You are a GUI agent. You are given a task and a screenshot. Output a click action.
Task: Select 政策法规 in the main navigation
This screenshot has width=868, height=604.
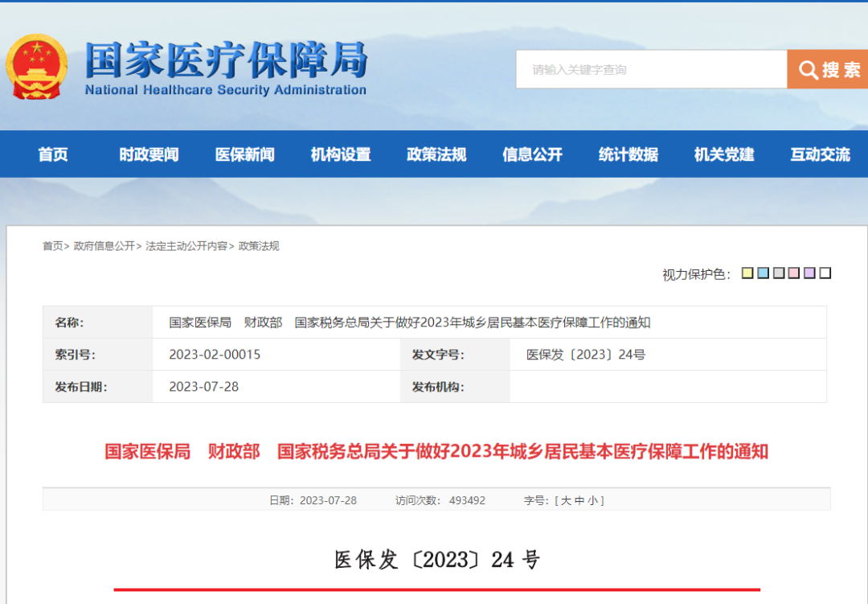(436, 154)
